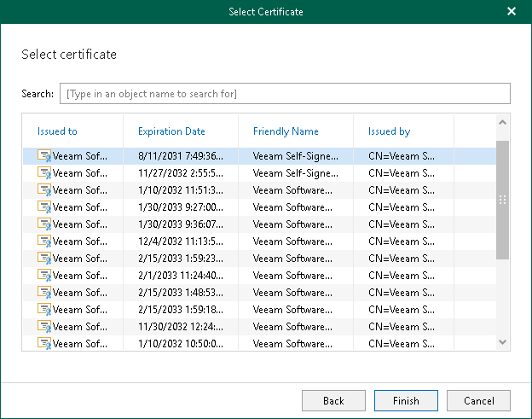Click certificate icon expiring 11/30/2032
This screenshot has width=532, height=419.
43,327
